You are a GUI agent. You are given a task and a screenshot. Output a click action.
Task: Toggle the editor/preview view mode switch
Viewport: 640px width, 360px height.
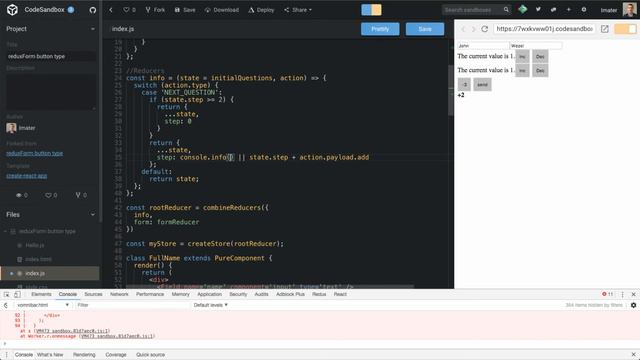(371, 10)
